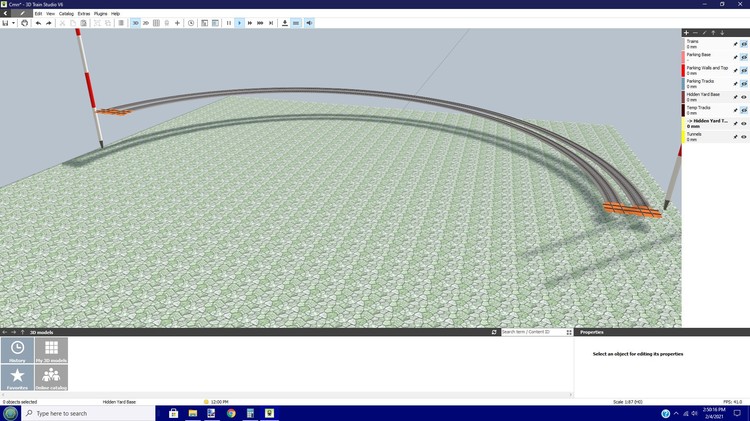Pause the simulation
This screenshot has width=750, height=421.
[x=229, y=23]
